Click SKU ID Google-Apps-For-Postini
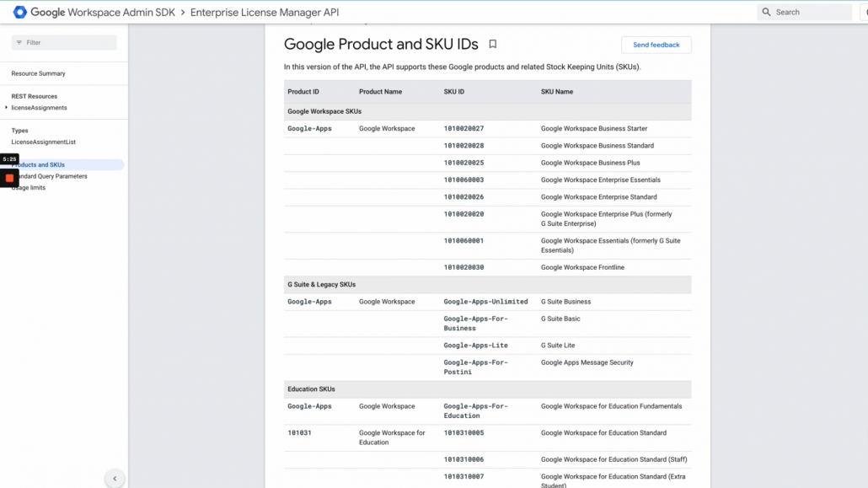The height and width of the screenshot is (488, 868). point(475,367)
